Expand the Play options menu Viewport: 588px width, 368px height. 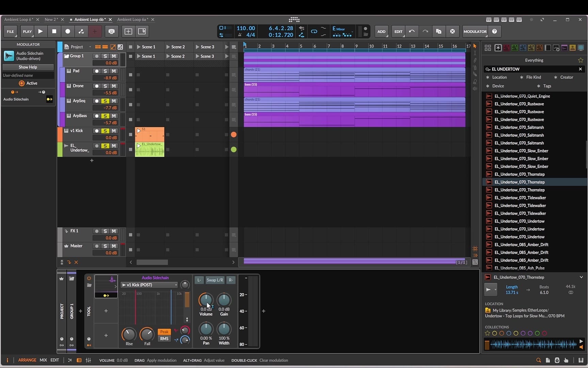27,31
